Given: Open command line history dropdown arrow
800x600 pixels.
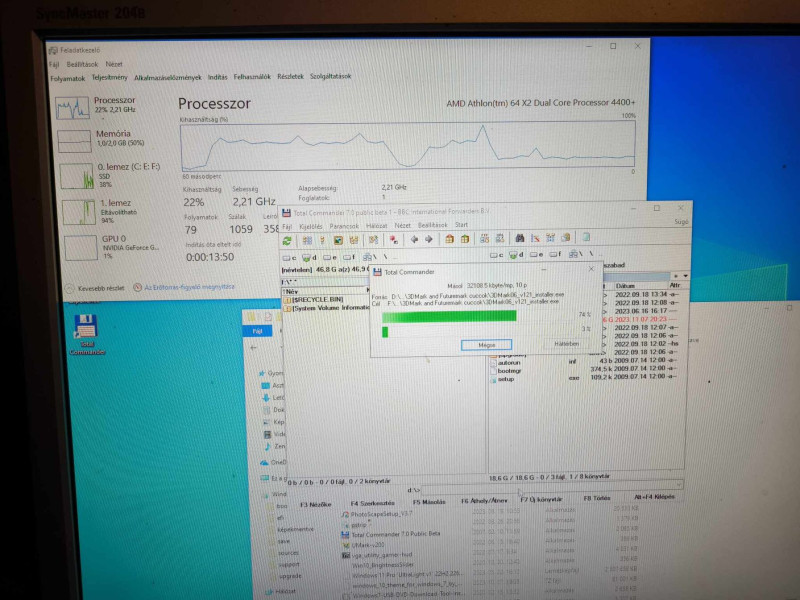Looking at the screenshot, I should click(679, 484).
